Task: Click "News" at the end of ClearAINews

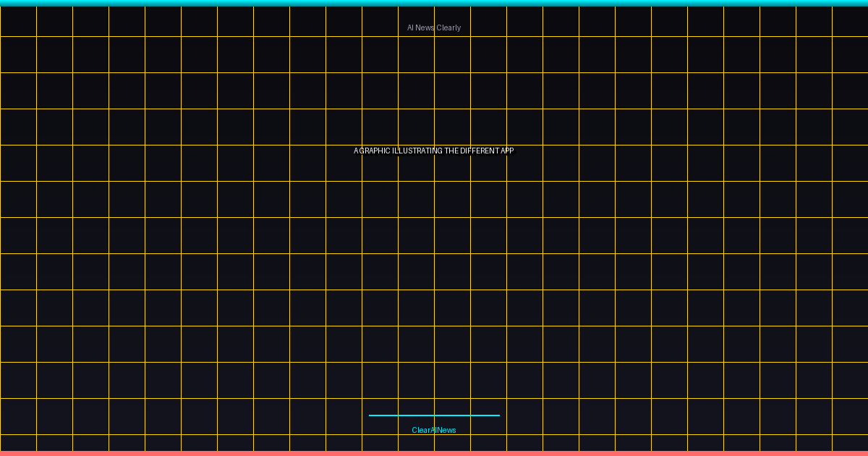Action: 447,430
